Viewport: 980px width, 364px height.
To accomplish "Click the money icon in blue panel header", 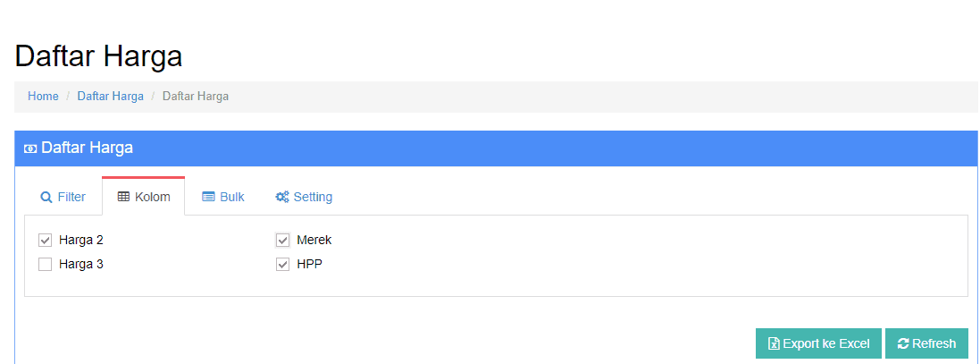I will coord(30,148).
